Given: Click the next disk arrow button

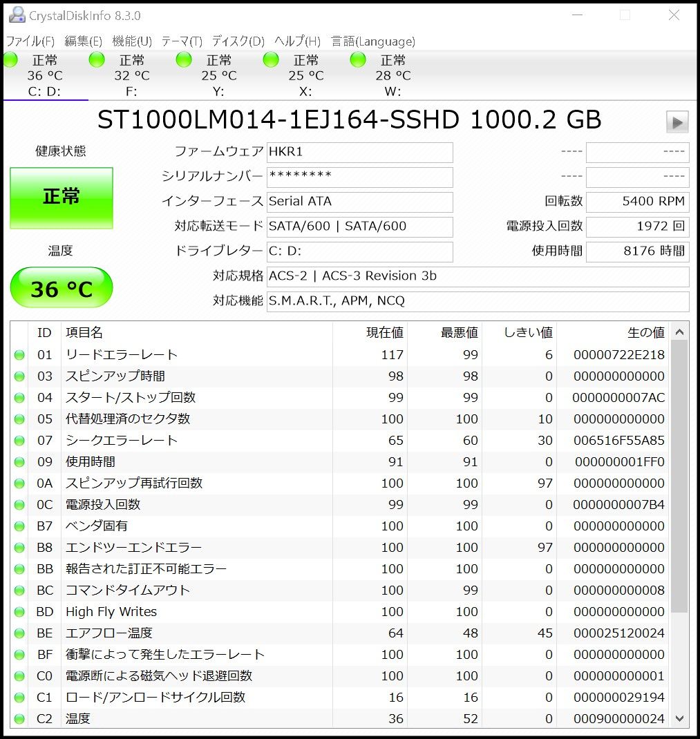Looking at the screenshot, I should 677,122.
